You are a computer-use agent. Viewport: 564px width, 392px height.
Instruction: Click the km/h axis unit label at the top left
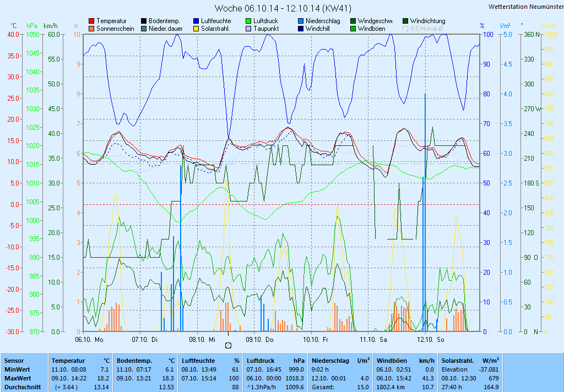point(51,26)
